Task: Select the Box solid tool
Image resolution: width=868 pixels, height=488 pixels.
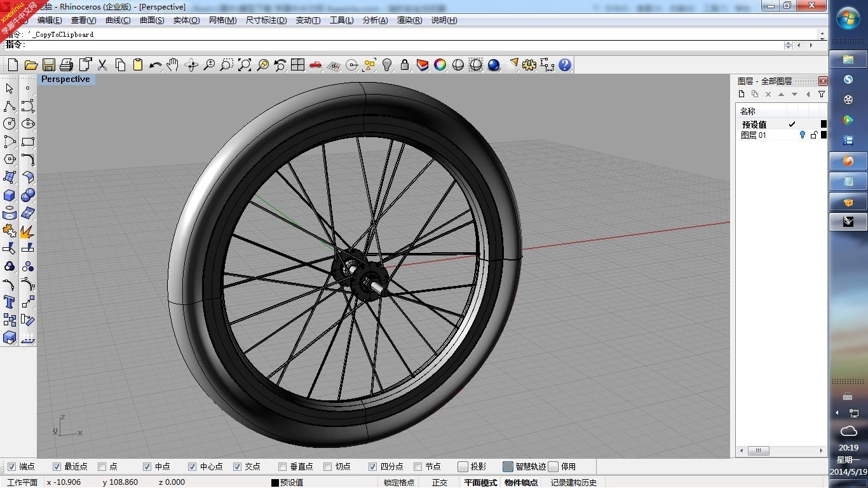Action: tap(10, 195)
